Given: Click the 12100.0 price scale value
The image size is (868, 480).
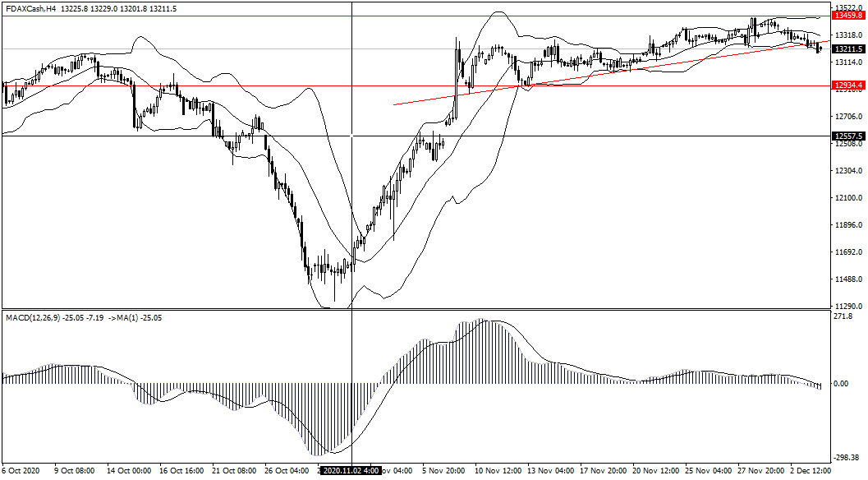Looking at the screenshot, I should [847, 198].
